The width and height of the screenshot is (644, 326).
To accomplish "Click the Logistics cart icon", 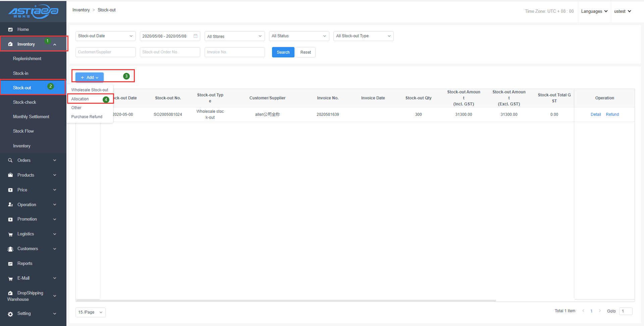I will click(10, 234).
